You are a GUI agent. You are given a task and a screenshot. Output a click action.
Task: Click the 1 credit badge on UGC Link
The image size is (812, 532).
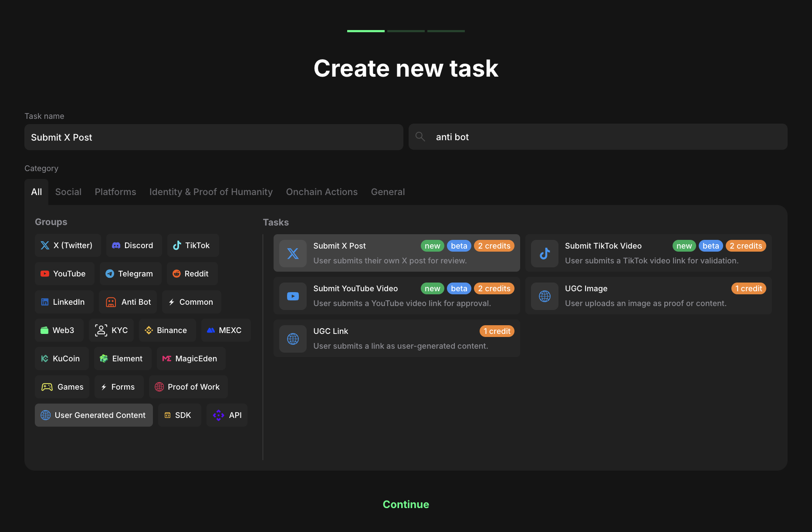coord(497,331)
